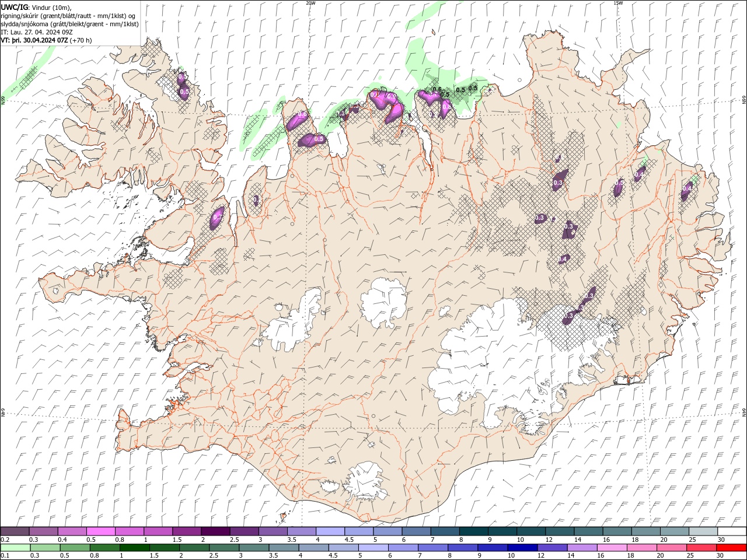Pick the darkest purple 2 snow legend swatch
747x560 pixels.
(215, 531)
